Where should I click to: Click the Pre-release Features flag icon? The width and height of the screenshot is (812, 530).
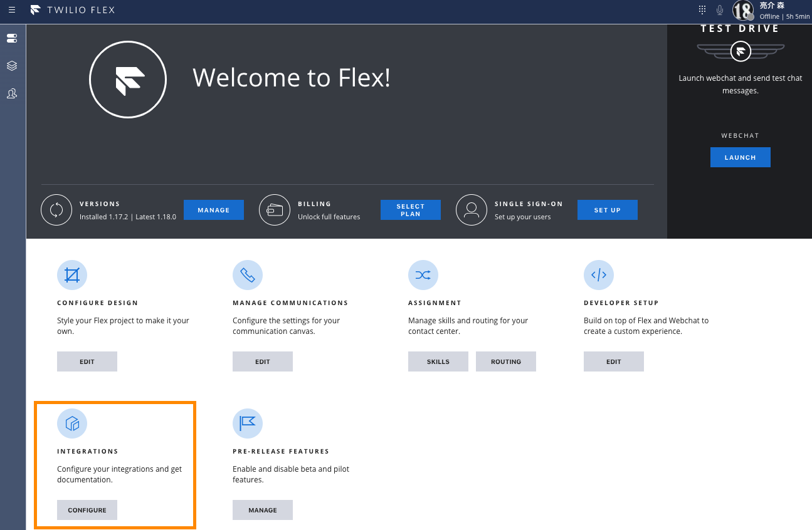pos(248,423)
